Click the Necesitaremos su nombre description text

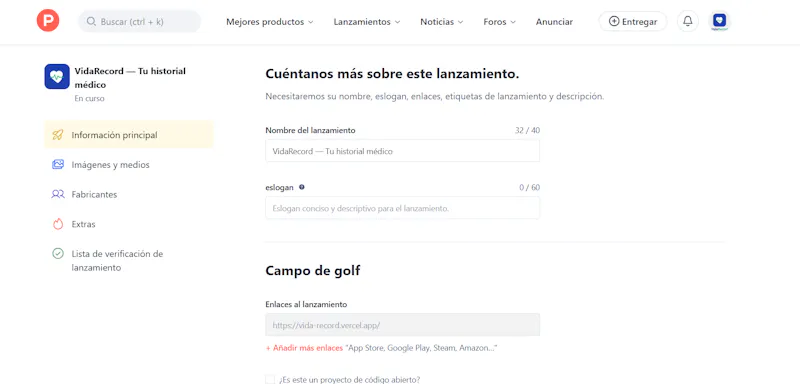pos(435,96)
